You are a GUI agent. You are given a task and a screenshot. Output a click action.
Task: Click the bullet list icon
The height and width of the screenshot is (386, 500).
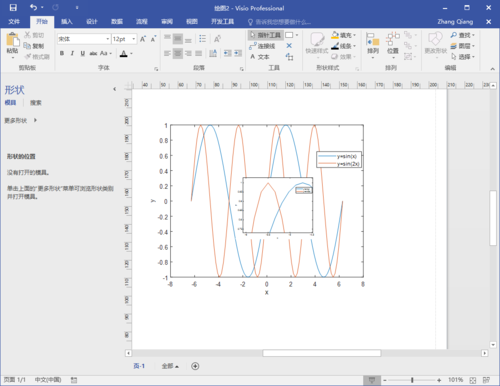[x=202, y=39]
